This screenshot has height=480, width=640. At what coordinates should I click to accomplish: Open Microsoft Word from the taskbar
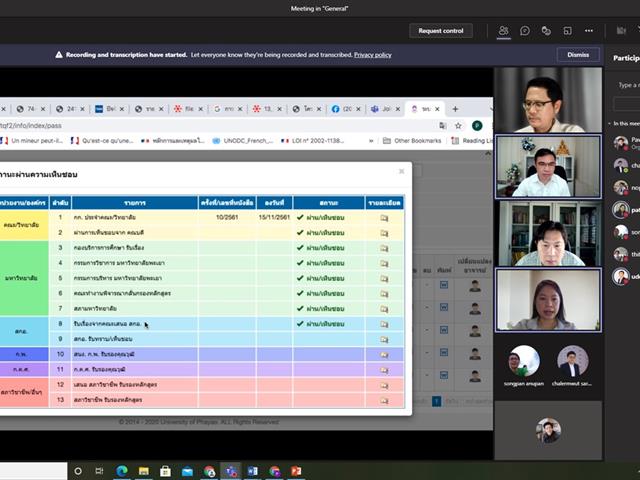(x=253, y=471)
